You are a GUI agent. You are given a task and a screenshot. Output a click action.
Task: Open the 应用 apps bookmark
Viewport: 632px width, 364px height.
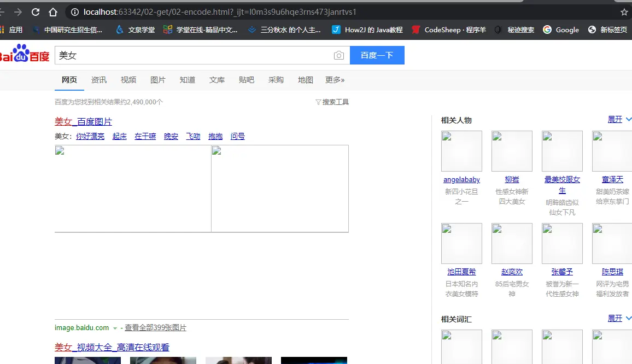point(11,30)
